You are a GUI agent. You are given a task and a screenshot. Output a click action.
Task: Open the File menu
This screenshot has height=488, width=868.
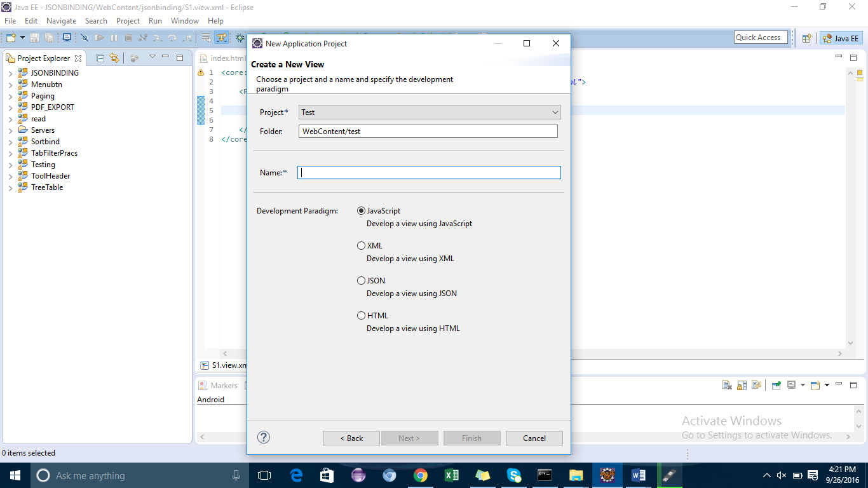click(x=10, y=21)
